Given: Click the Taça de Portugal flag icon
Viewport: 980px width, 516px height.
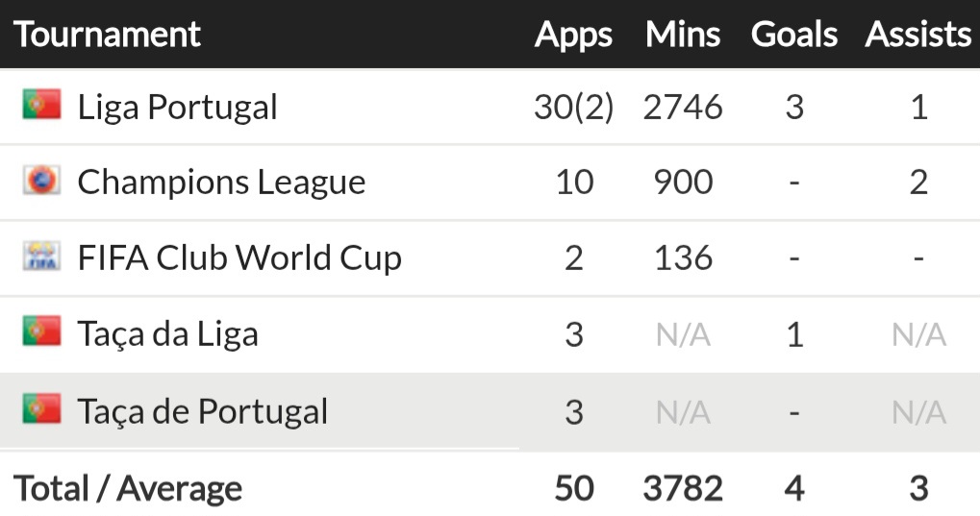Looking at the screenshot, I should click(x=42, y=409).
